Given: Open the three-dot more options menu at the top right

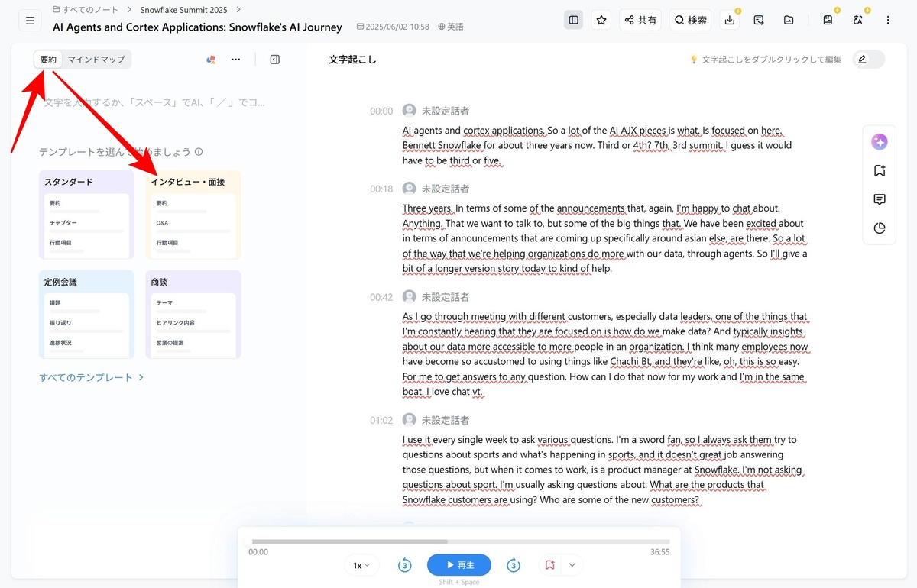Looking at the screenshot, I should (x=888, y=21).
